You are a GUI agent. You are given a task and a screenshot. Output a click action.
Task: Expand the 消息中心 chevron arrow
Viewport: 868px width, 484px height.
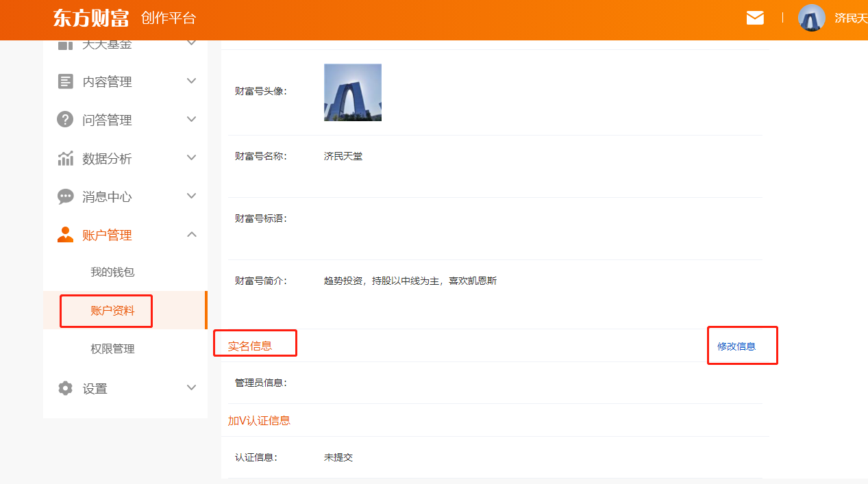tap(192, 196)
